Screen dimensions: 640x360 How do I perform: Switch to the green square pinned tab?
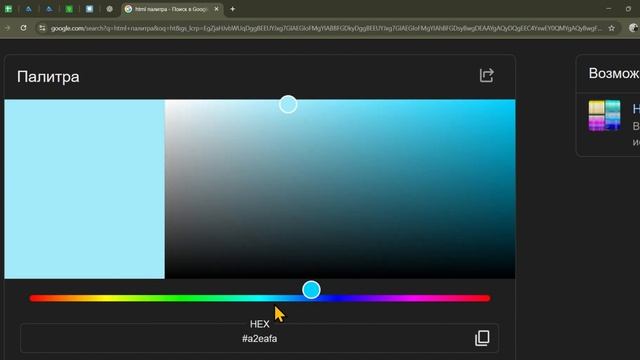[69, 9]
